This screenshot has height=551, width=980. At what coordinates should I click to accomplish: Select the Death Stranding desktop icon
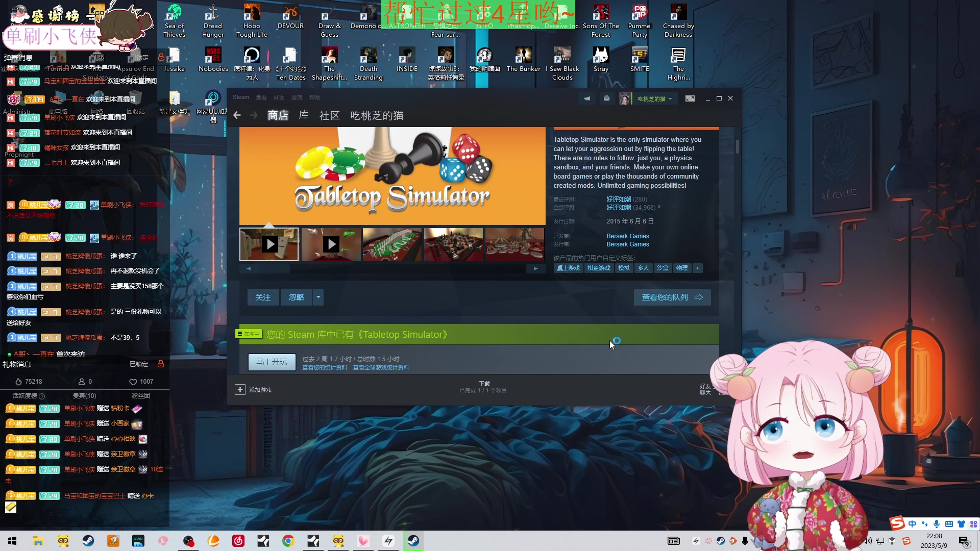pos(368,64)
